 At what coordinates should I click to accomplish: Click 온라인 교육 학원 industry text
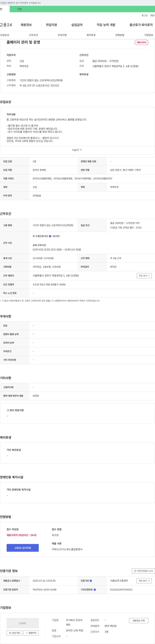[x=75, y=630]
